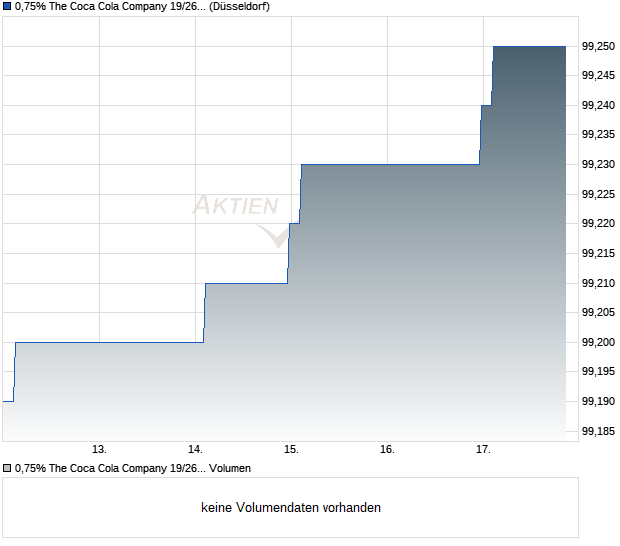Click the '15.' date axis label

tap(291, 450)
